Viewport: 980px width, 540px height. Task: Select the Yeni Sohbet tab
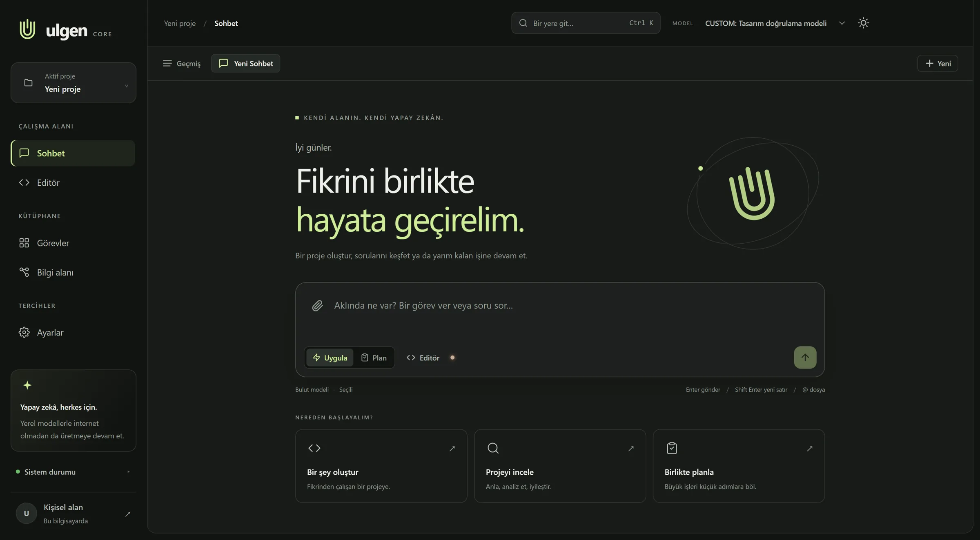click(x=245, y=63)
